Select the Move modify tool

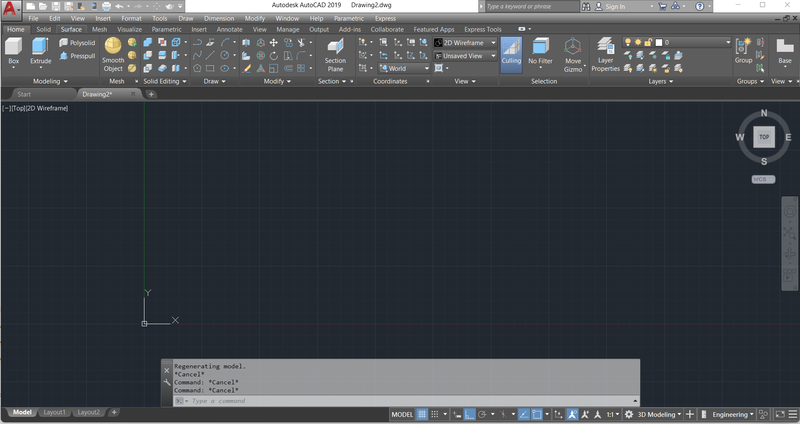273,43
